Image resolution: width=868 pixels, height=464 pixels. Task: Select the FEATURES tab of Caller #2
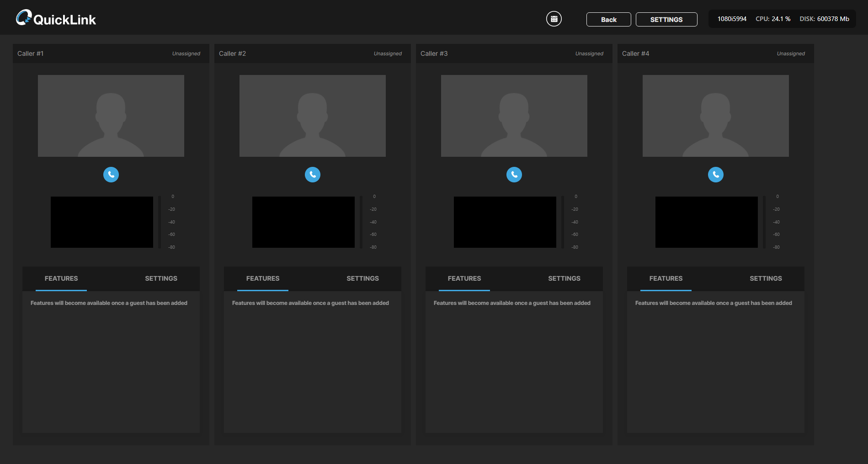click(263, 278)
